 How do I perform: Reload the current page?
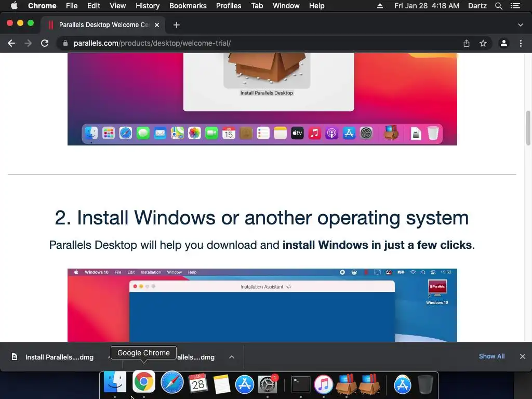[45, 43]
